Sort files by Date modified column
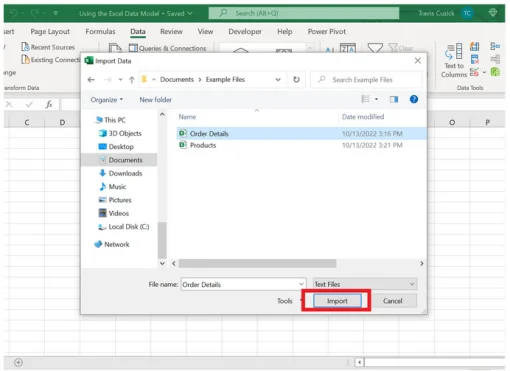This screenshot has width=510, height=371. [x=363, y=117]
